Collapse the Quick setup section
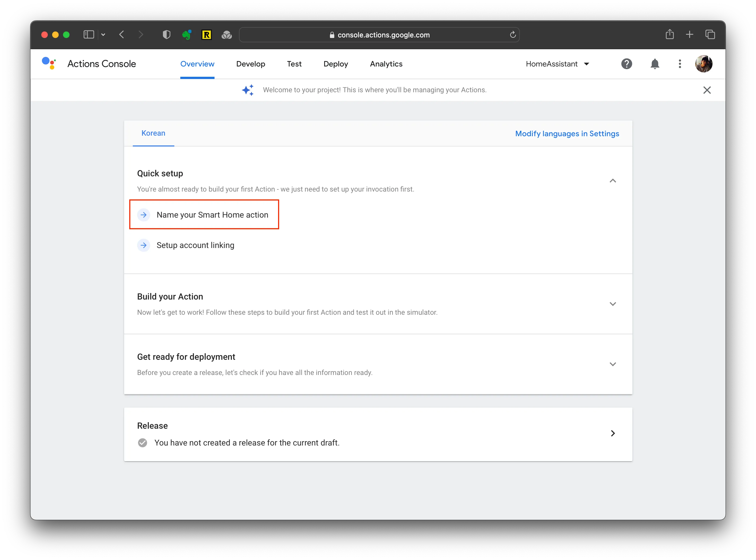 click(612, 181)
